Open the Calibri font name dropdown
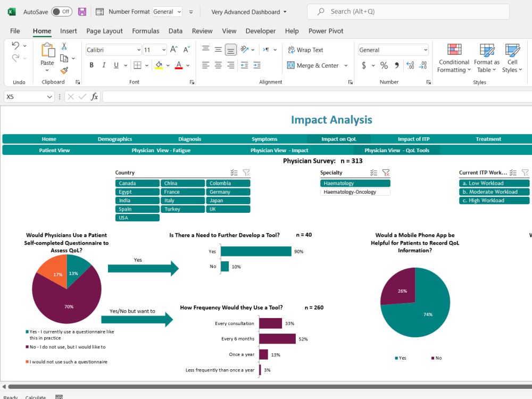This screenshot has height=399, width=532. point(139,50)
